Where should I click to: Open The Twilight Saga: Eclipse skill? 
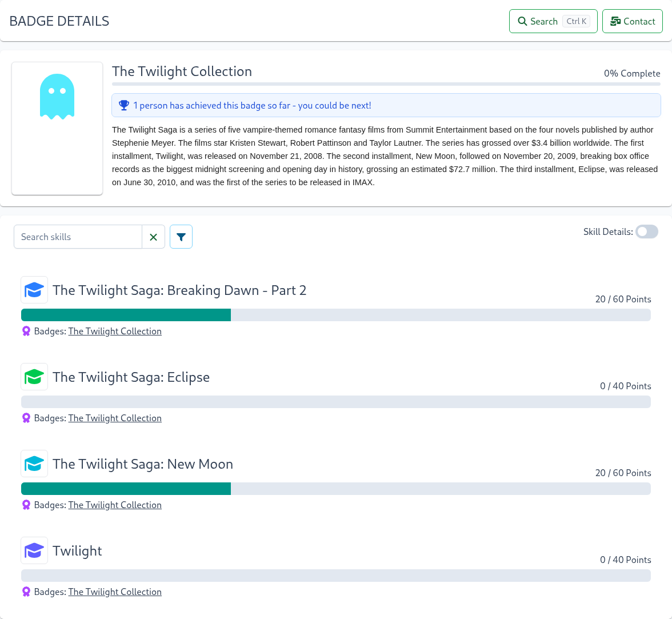[131, 377]
